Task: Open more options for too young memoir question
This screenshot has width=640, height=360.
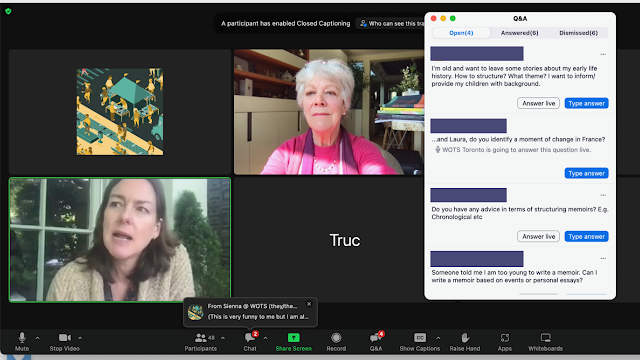Action: click(603, 258)
